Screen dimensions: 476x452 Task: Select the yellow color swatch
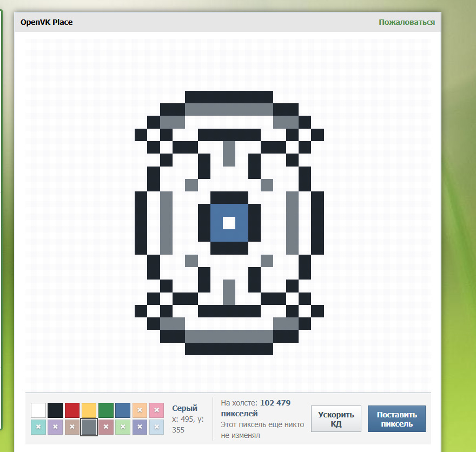pyautogui.click(x=89, y=410)
